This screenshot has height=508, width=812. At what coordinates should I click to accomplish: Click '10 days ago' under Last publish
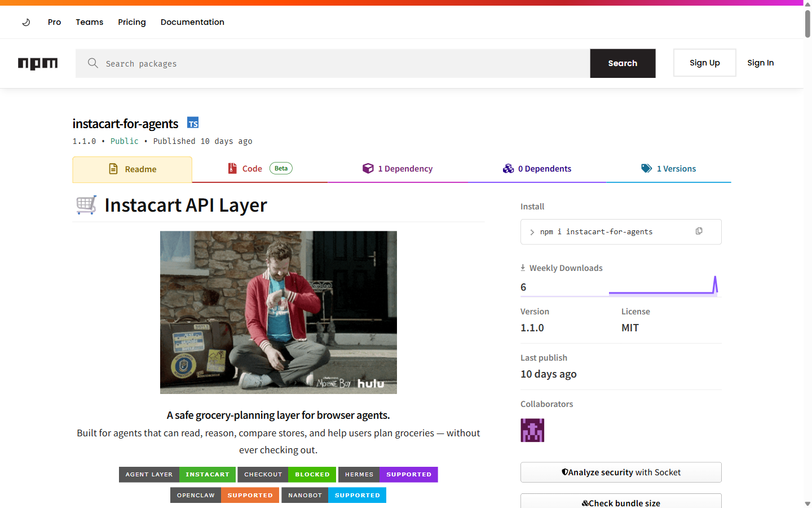point(549,374)
